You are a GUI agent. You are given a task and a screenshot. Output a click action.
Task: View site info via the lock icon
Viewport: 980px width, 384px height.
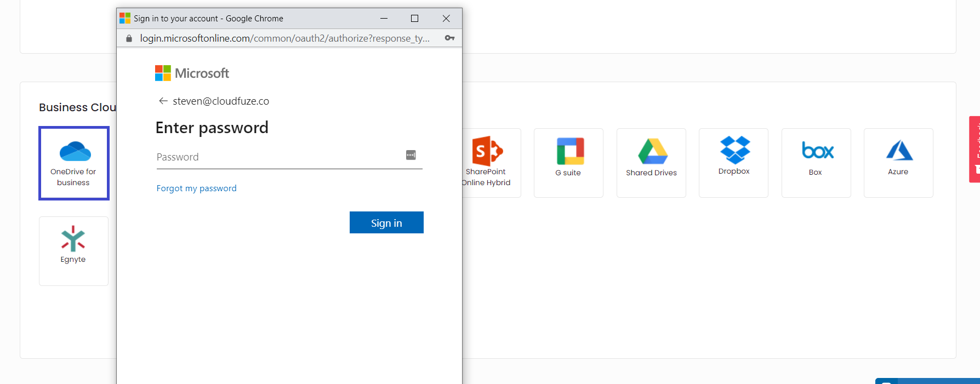tap(129, 38)
